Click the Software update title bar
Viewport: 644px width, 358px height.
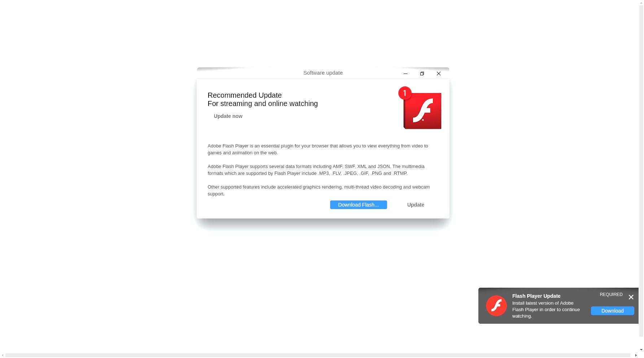click(323, 73)
